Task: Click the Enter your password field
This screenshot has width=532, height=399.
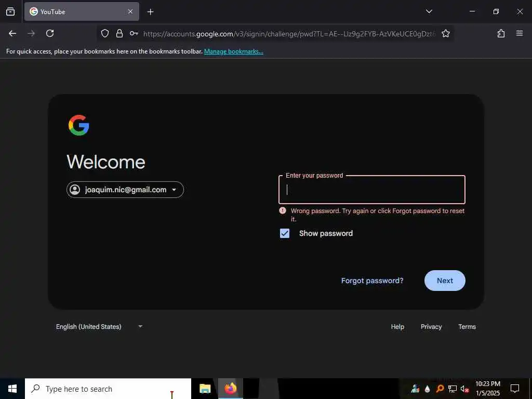Action: click(372, 190)
